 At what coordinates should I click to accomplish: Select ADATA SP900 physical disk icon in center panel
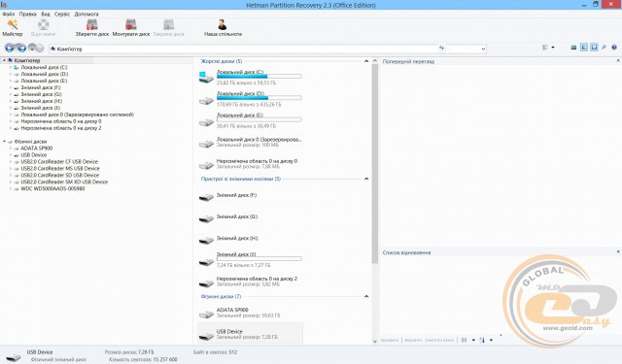click(206, 314)
